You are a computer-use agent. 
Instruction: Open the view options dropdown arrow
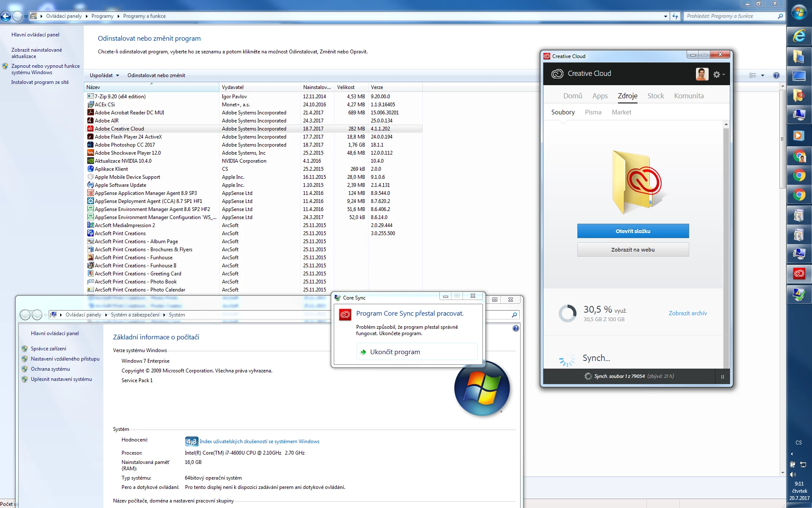pyautogui.click(x=762, y=75)
